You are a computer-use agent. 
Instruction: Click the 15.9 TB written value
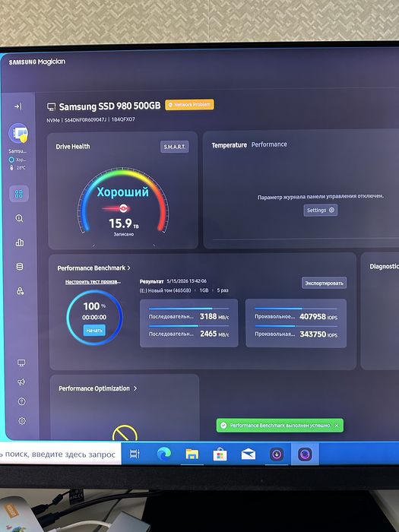point(123,223)
